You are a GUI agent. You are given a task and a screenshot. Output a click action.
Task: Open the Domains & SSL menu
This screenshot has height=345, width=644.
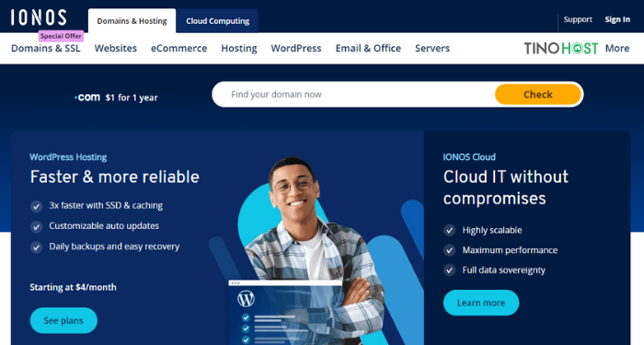click(x=46, y=49)
